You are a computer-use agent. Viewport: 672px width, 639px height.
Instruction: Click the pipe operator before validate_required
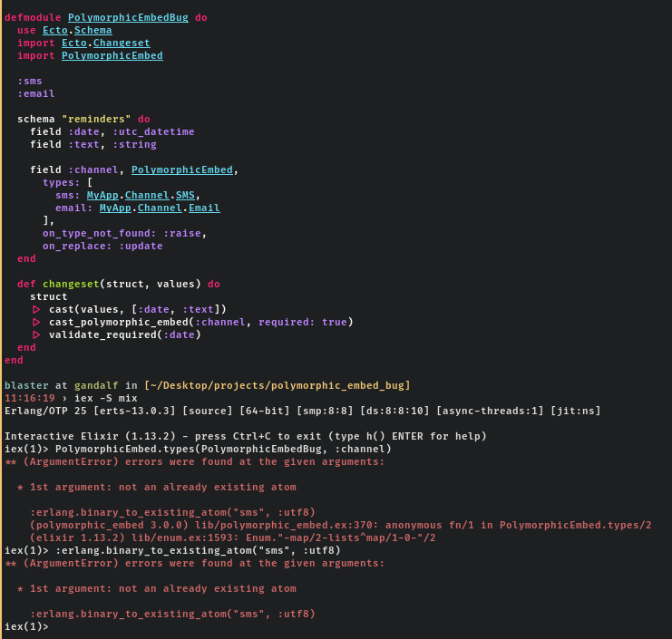click(36, 335)
